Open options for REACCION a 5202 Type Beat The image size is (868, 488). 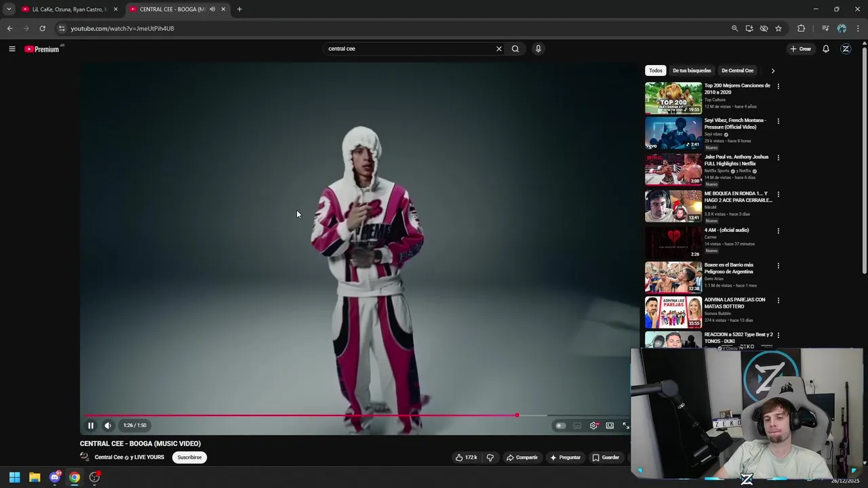point(778,335)
